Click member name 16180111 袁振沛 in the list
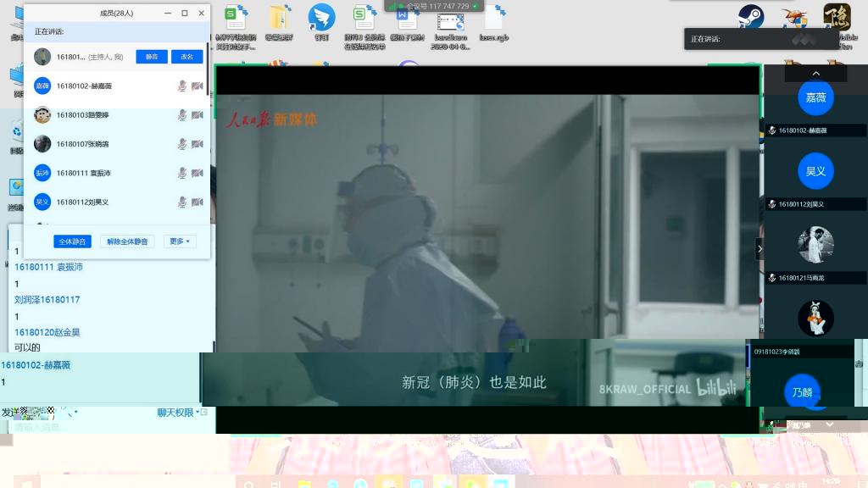This screenshot has height=488, width=868. pyautogui.click(x=84, y=173)
